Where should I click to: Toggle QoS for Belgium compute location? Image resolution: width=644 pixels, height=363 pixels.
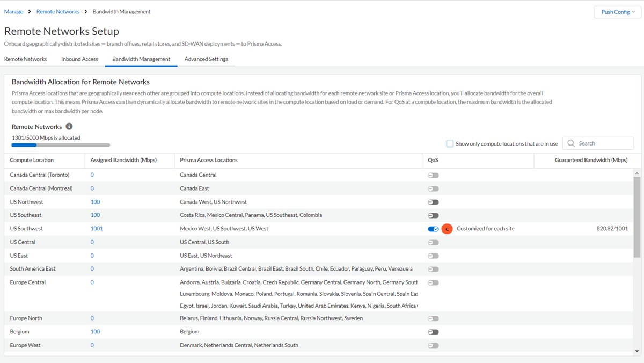[x=433, y=332]
